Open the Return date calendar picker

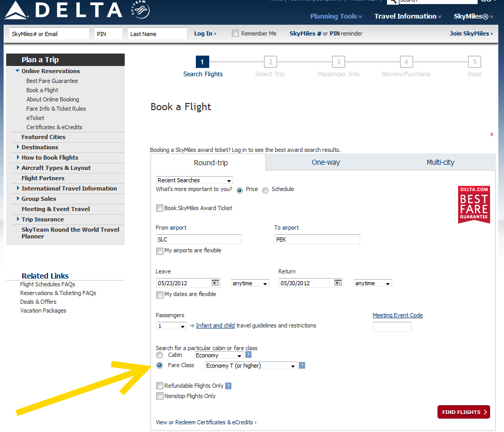[338, 283]
